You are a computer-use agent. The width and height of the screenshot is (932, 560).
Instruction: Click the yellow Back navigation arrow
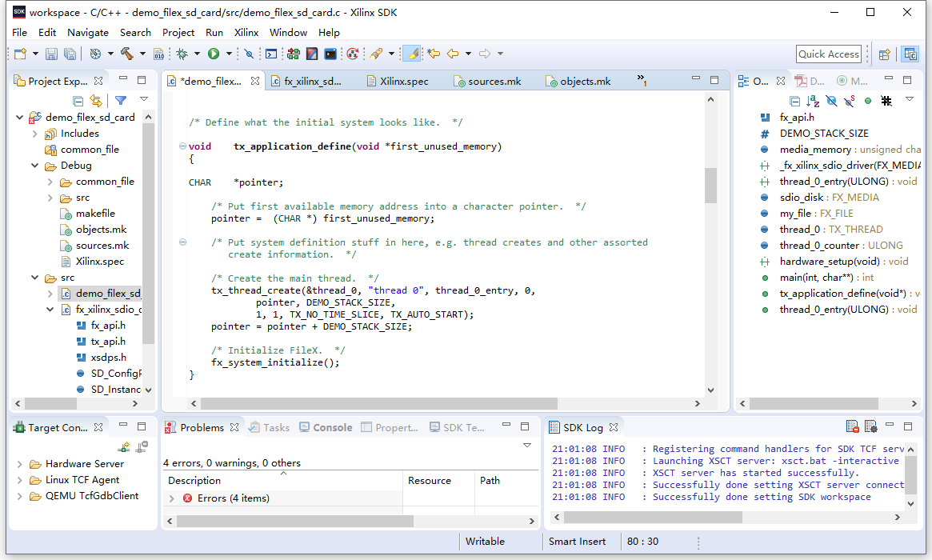(453, 54)
